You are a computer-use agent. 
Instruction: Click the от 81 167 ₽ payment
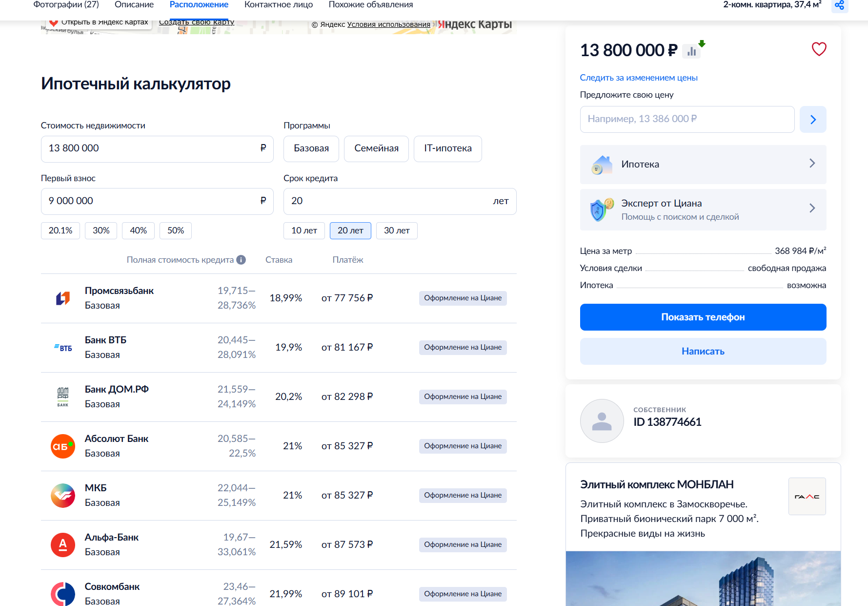click(x=347, y=347)
